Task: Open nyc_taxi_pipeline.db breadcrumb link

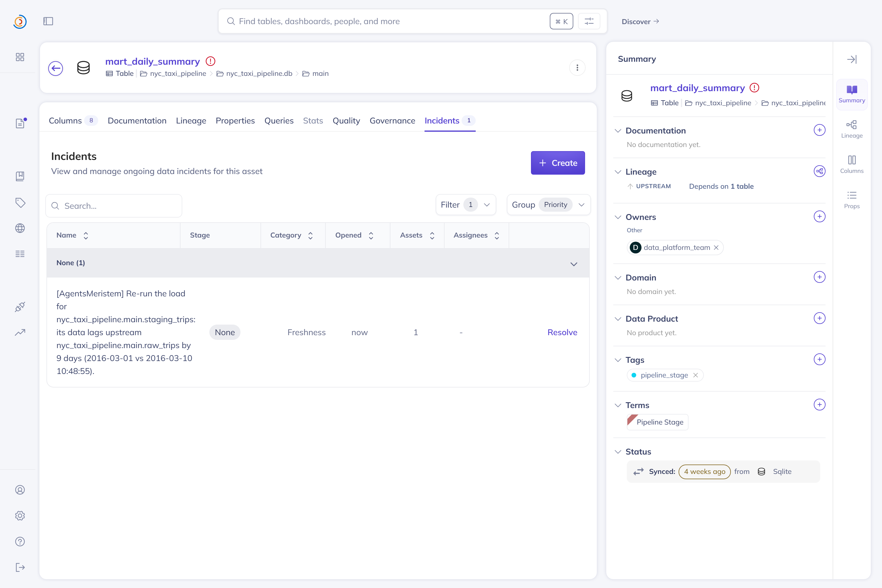Action: (259, 73)
